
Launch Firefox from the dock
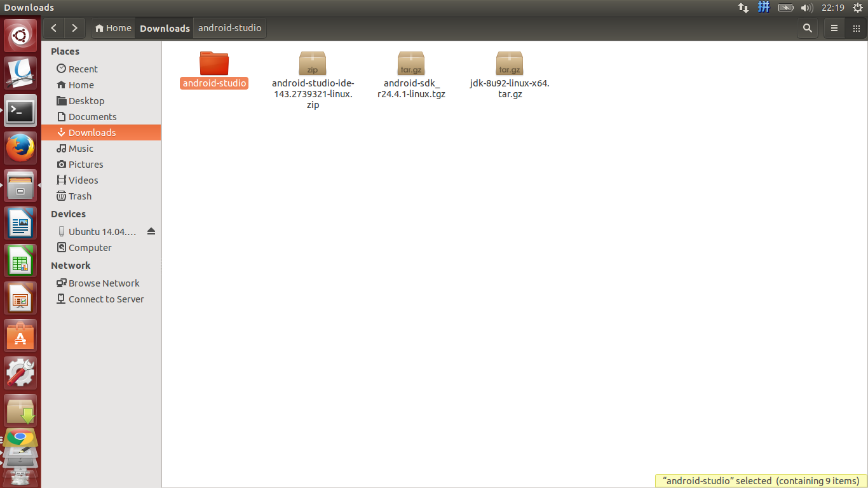point(20,149)
